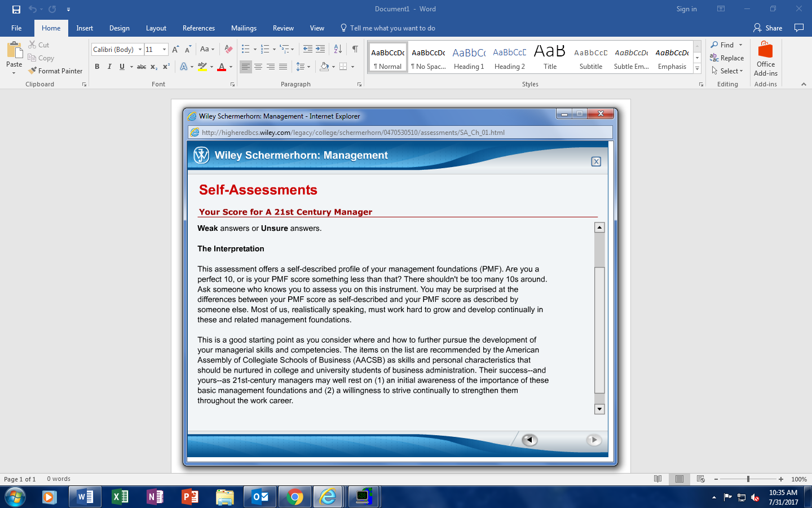Open Excel from the taskbar
Viewport: 812px width, 508px height.
click(120, 497)
